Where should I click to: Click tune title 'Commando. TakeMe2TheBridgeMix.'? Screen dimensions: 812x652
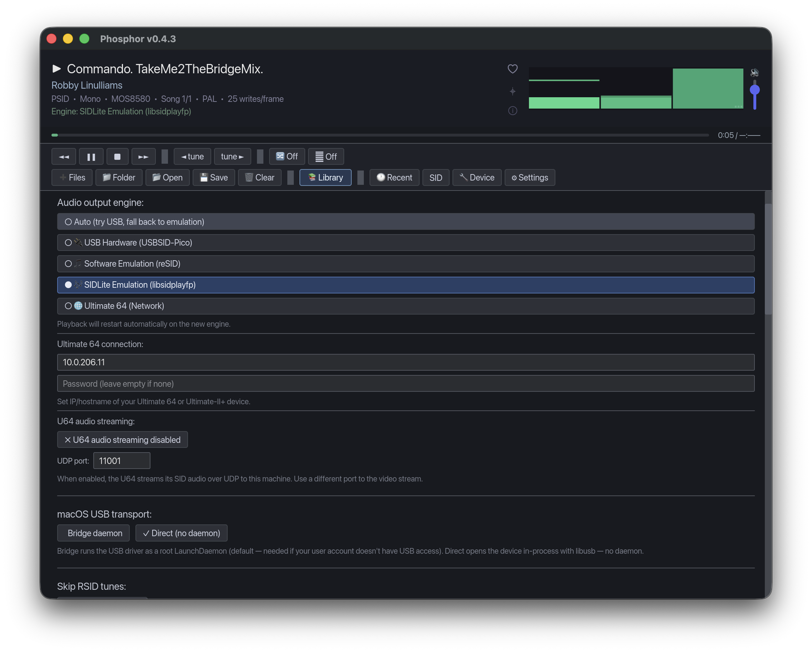point(165,69)
